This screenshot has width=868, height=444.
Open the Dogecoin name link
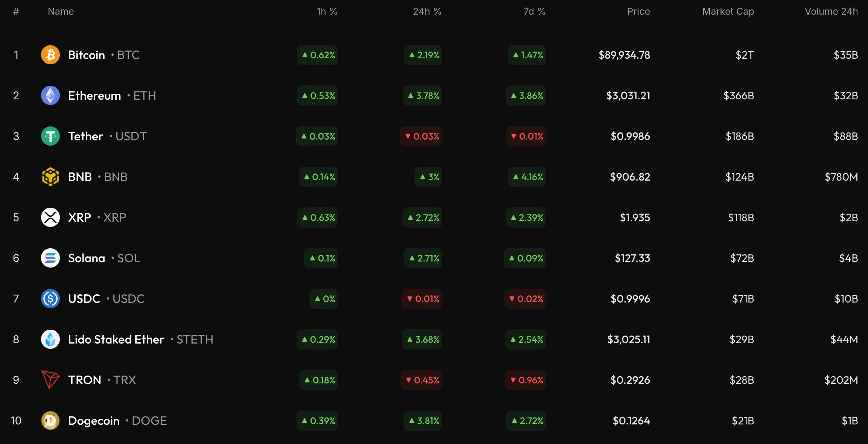pyautogui.click(x=94, y=421)
